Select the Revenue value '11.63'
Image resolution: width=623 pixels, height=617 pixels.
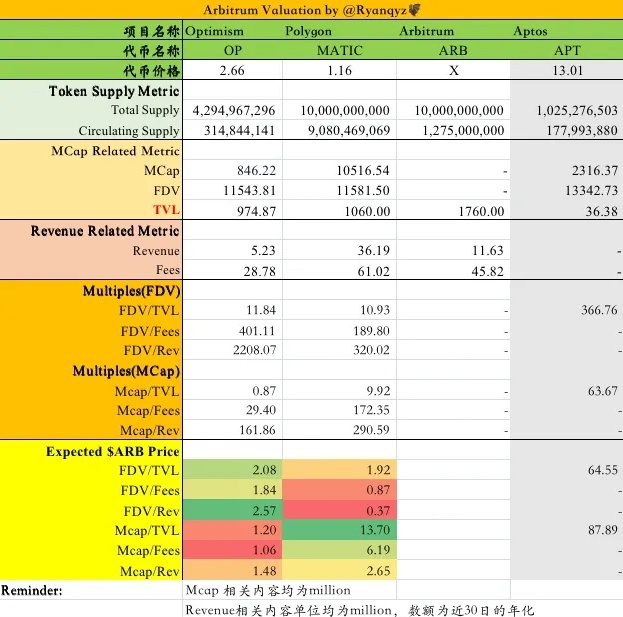(x=488, y=251)
